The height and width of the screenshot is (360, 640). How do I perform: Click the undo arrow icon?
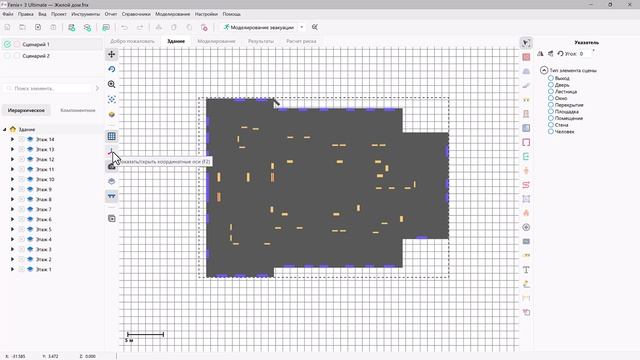(124, 27)
